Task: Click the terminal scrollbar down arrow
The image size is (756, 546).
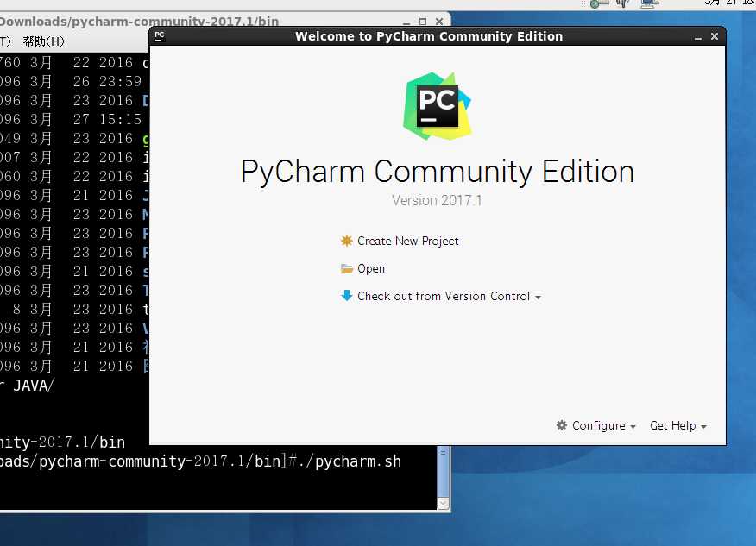Action: [x=443, y=504]
